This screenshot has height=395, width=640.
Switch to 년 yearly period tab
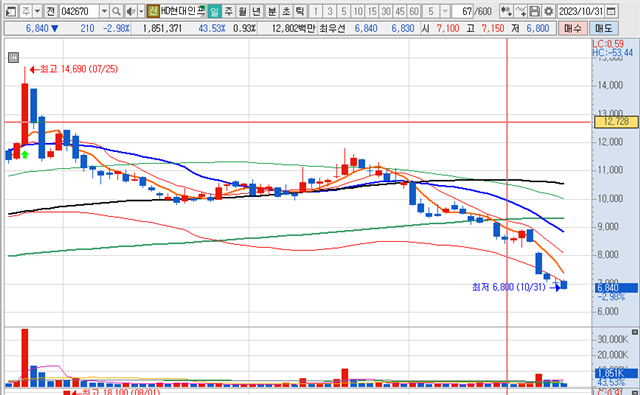point(256,11)
